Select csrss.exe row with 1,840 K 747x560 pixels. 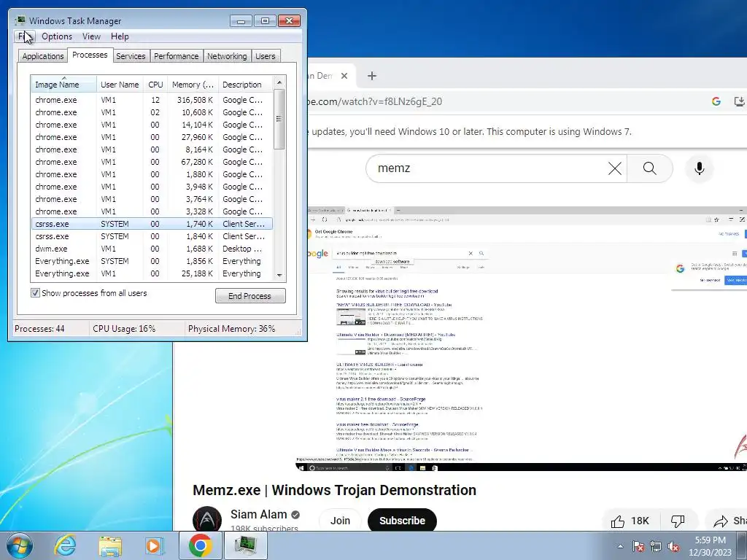click(x=152, y=236)
